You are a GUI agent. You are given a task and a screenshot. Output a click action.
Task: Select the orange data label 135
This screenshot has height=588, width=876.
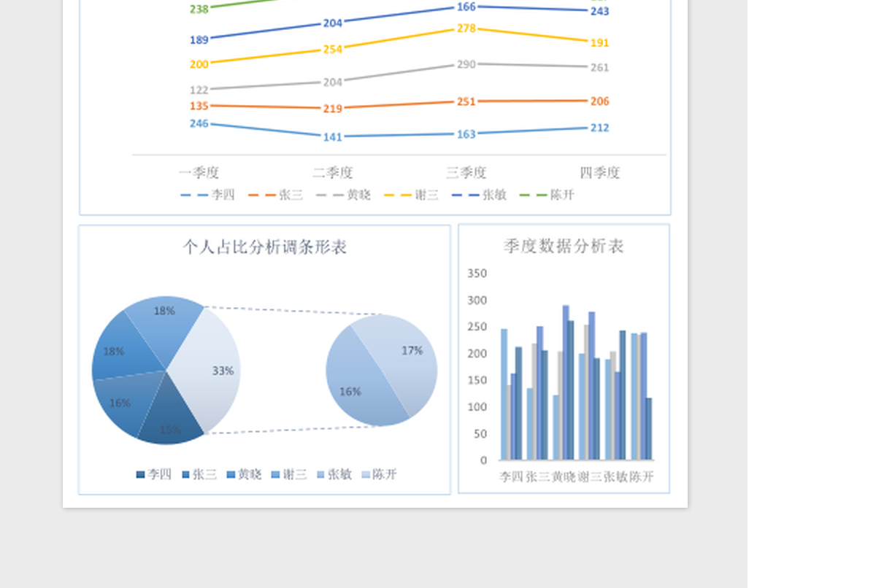click(x=199, y=106)
